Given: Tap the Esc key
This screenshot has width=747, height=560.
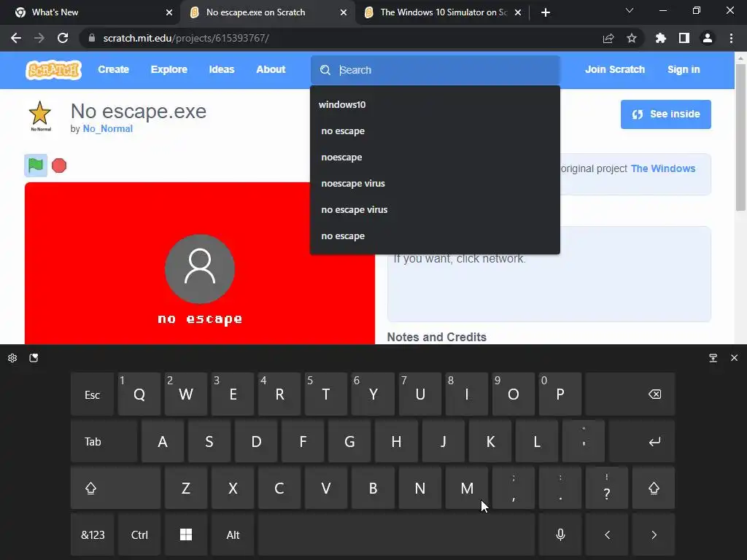Looking at the screenshot, I should pos(93,394).
